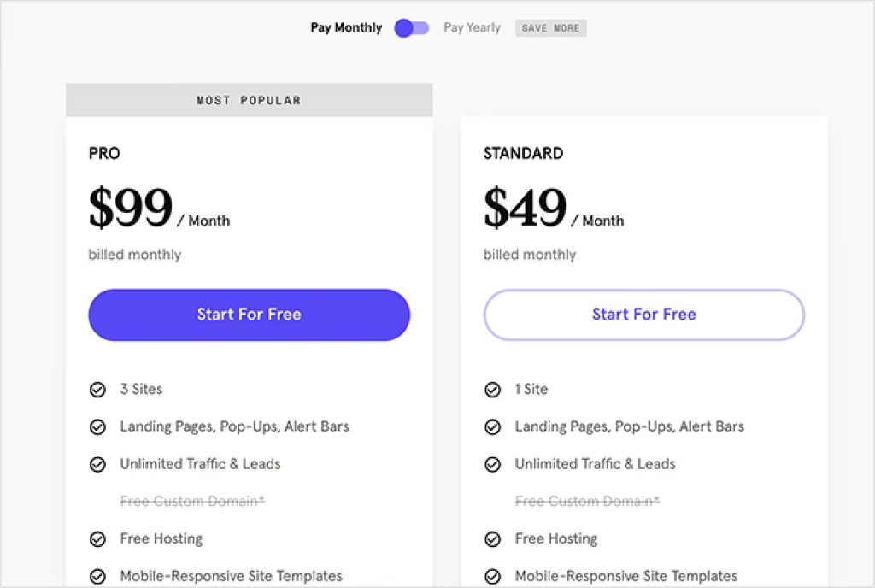Click the Standard plan $49 price

coord(525,209)
